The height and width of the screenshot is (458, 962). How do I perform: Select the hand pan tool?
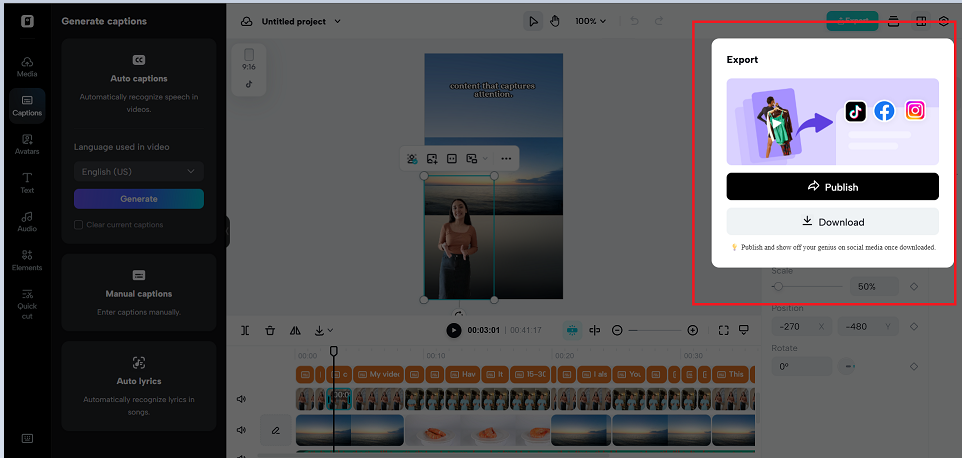point(555,21)
